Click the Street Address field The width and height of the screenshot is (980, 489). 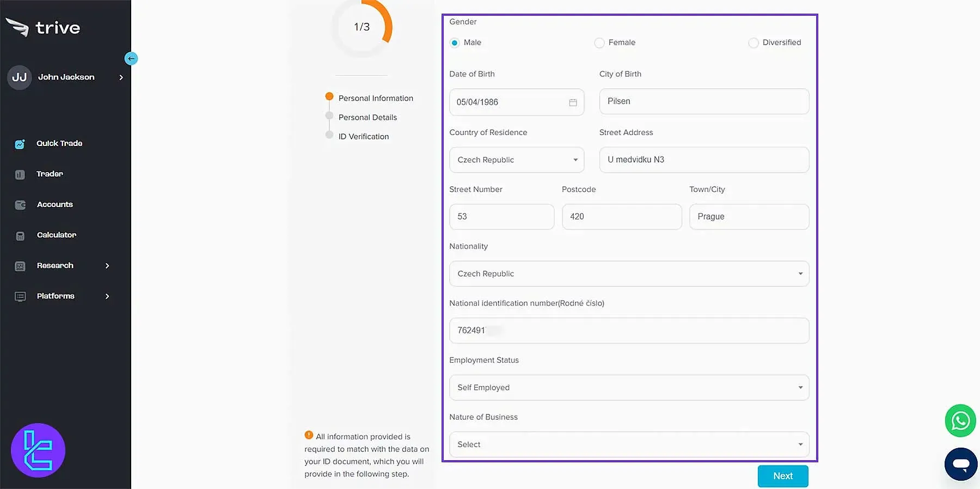tap(704, 160)
